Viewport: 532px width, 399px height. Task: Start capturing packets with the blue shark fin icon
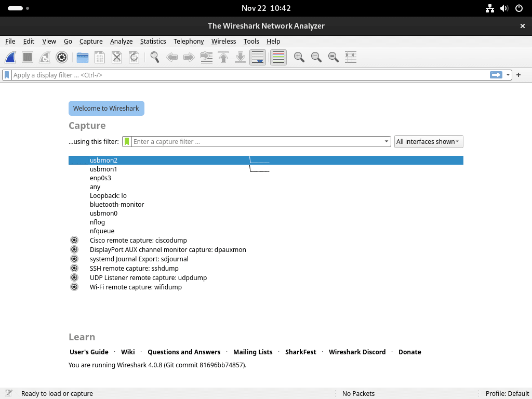pos(10,57)
